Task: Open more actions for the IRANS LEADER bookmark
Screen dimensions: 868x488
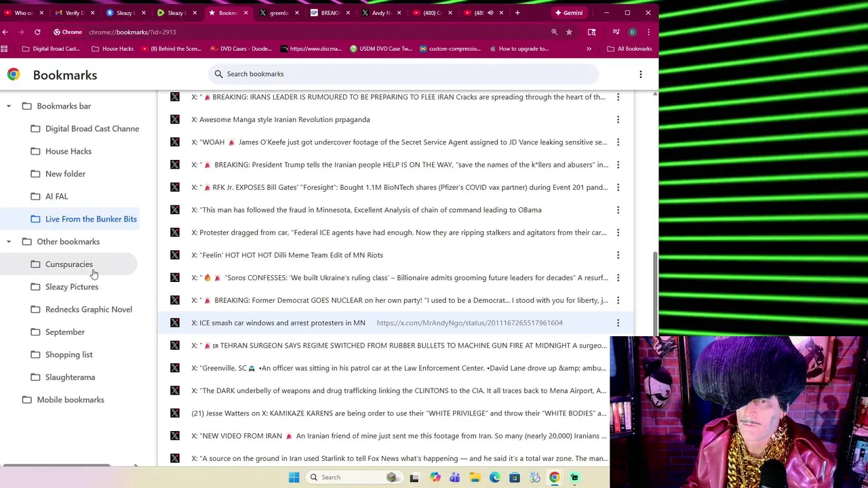Action: [618, 97]
